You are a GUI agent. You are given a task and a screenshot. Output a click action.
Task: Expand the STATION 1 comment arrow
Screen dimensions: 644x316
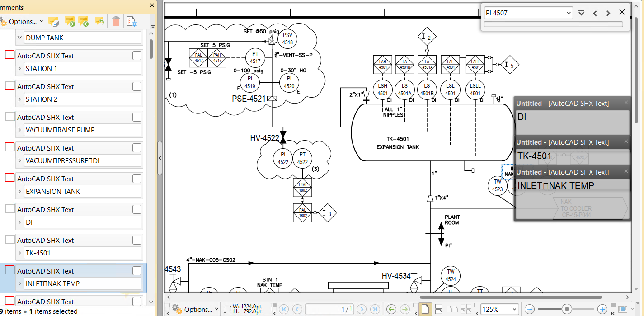coord(19,69)
